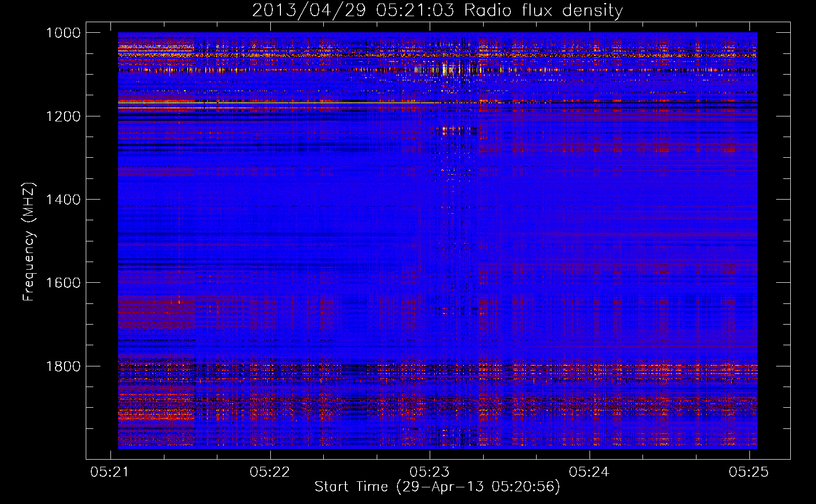Screen dimensions: 816x504
Task: Click the plot title "Radio flux density"
Action: (x=543, y=11)
